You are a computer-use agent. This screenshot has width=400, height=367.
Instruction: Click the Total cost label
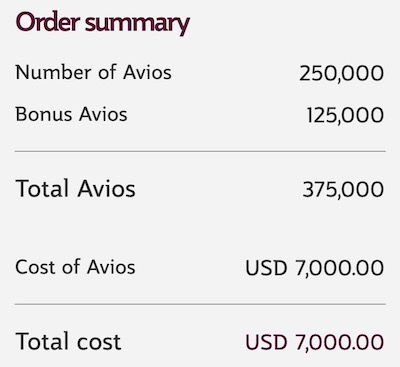[68, 341]
